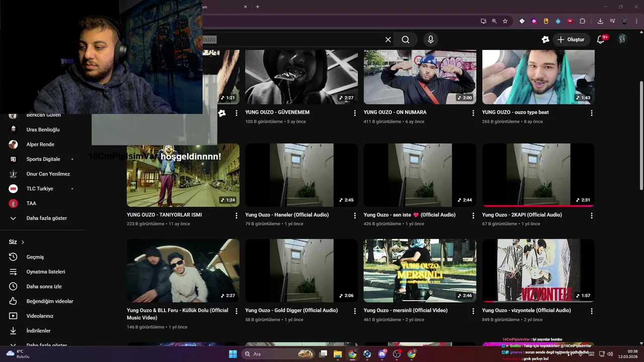Click the install app icon in address bar
The image size is (644, 362).
(484, 21)
